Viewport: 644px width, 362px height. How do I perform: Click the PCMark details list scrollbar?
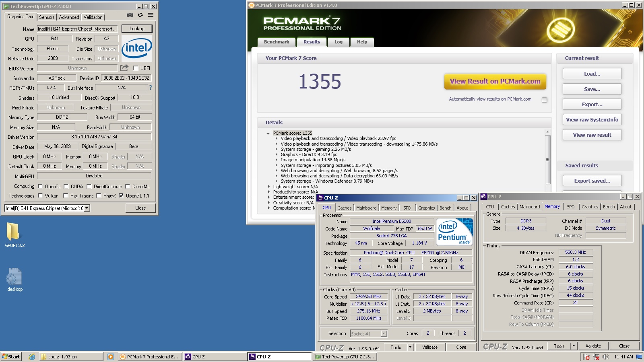point(547,160)
